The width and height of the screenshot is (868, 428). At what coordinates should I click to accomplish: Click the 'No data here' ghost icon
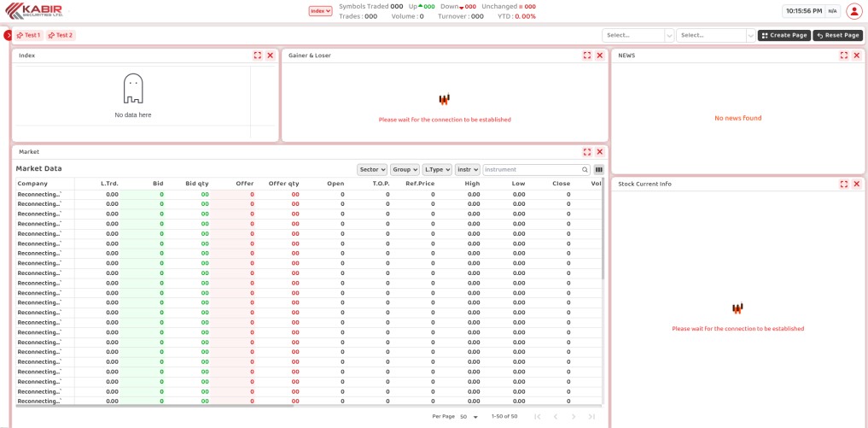[133, 88]
